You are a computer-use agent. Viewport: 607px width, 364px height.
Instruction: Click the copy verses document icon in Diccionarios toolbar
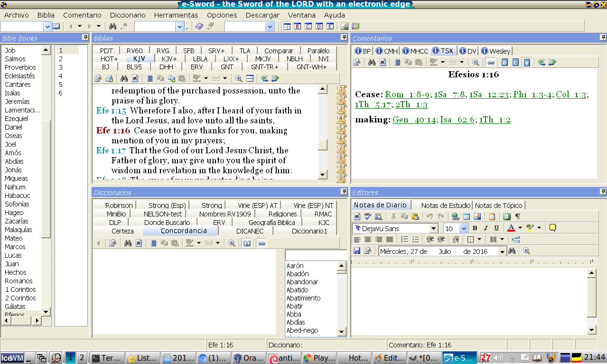click(154, 243)
